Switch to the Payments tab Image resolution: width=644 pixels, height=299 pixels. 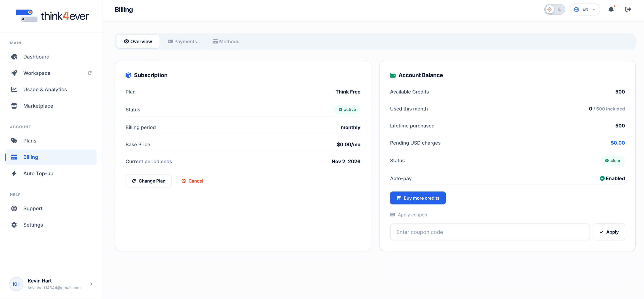coord(182,42)
